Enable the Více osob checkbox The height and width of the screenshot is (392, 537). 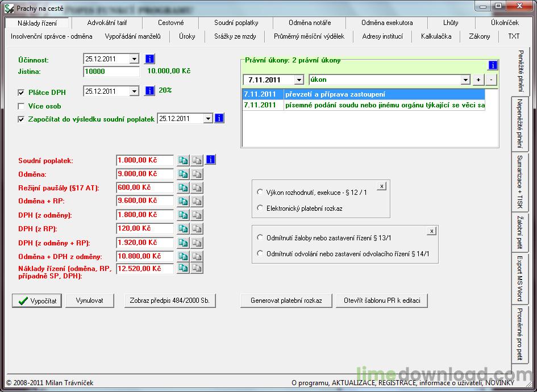(22, 106)
